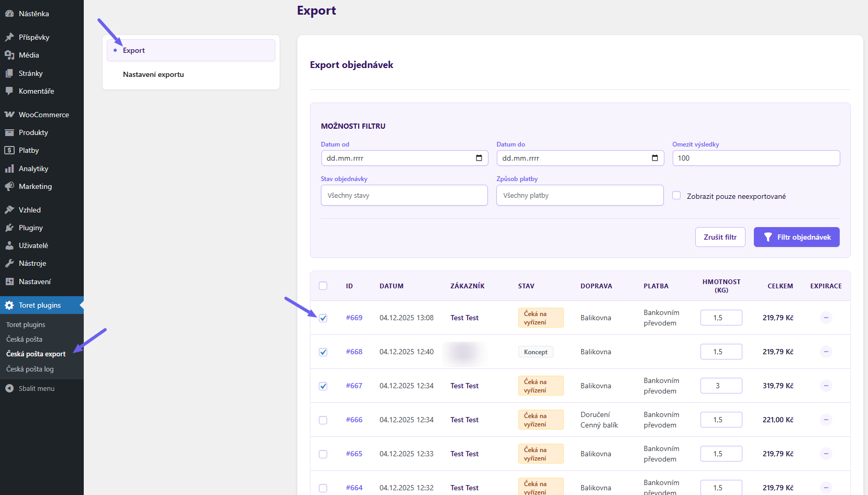Viewport: 868px width, 495px height.
Task: Open the WooCommerce sidebar icon
Action: coord(9,114)
